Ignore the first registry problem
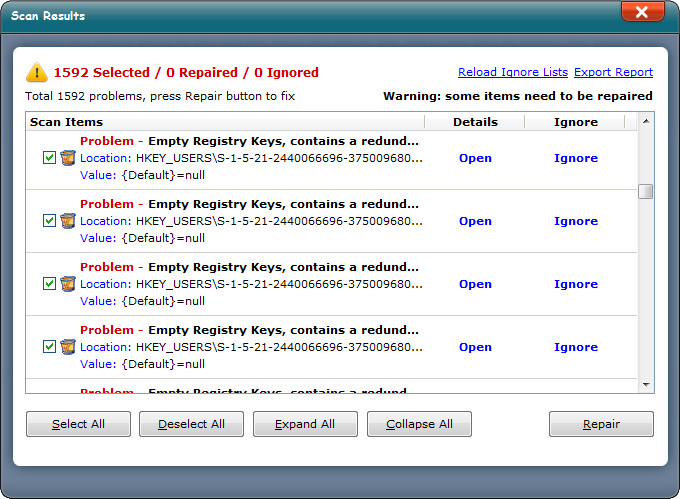The image size is (680, 499). pyautogui.click(x=576, y=158)
